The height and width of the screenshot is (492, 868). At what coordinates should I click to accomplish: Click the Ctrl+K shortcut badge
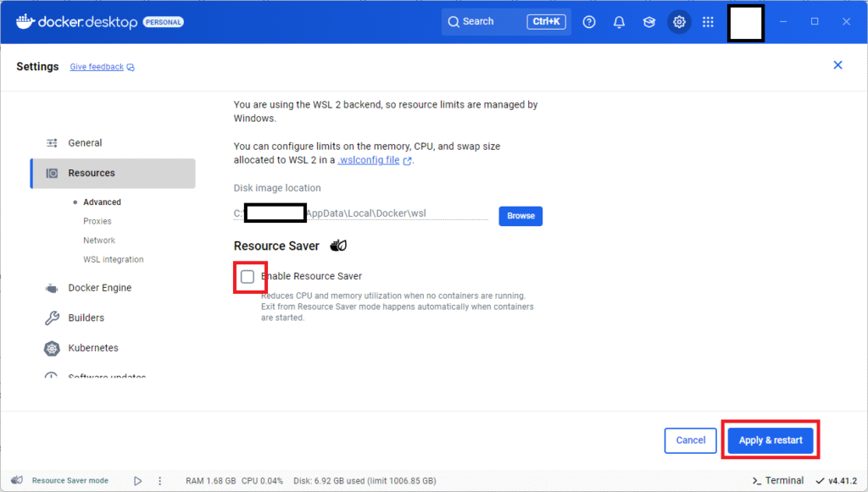coord(546,21)
